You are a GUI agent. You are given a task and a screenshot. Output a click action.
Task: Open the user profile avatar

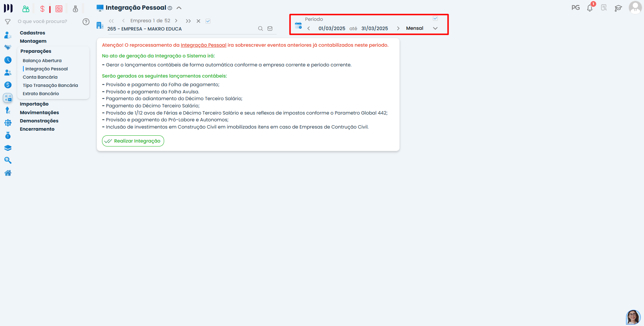point(635,8)
